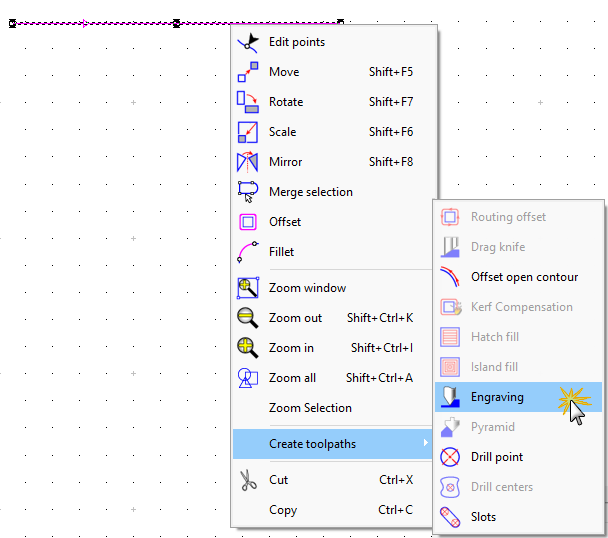Click the Zoom window icon
This screenshot has width=608, height=538.
pos(247,288)
